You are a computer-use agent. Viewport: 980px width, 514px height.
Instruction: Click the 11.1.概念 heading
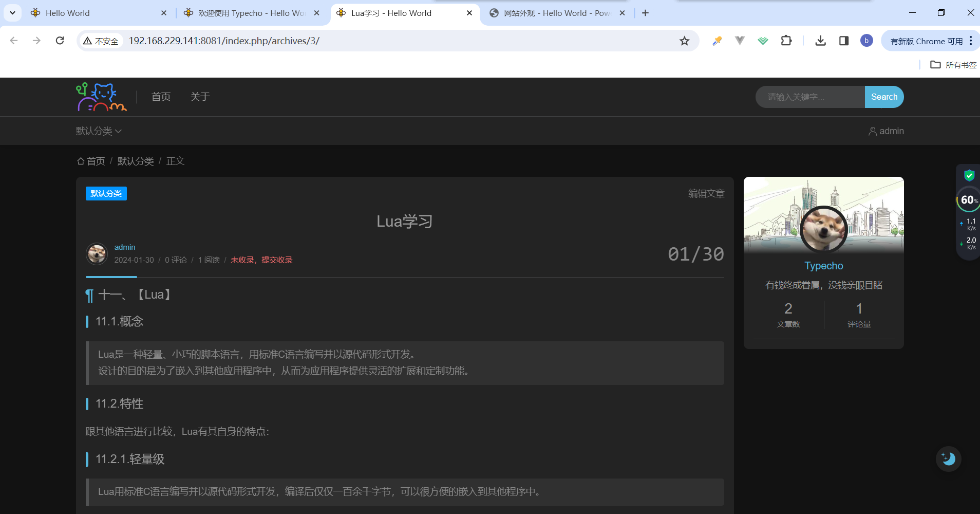(x=119, y=321)
